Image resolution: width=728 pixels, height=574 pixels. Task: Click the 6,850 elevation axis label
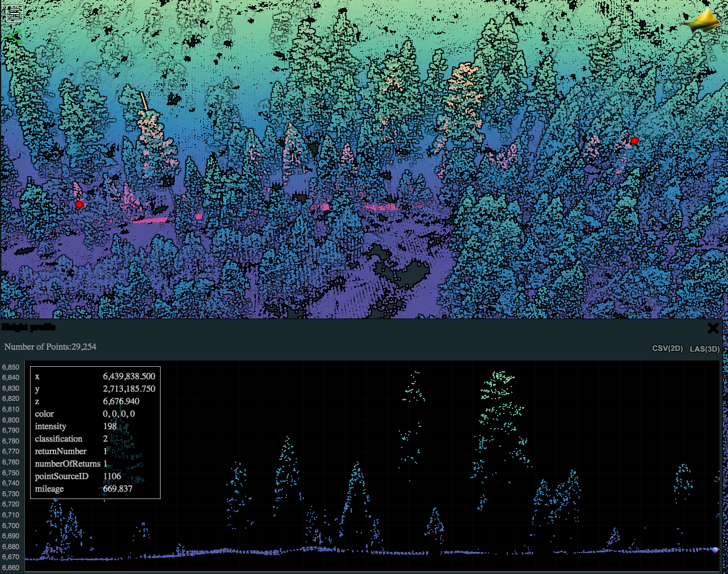(11, 367)
